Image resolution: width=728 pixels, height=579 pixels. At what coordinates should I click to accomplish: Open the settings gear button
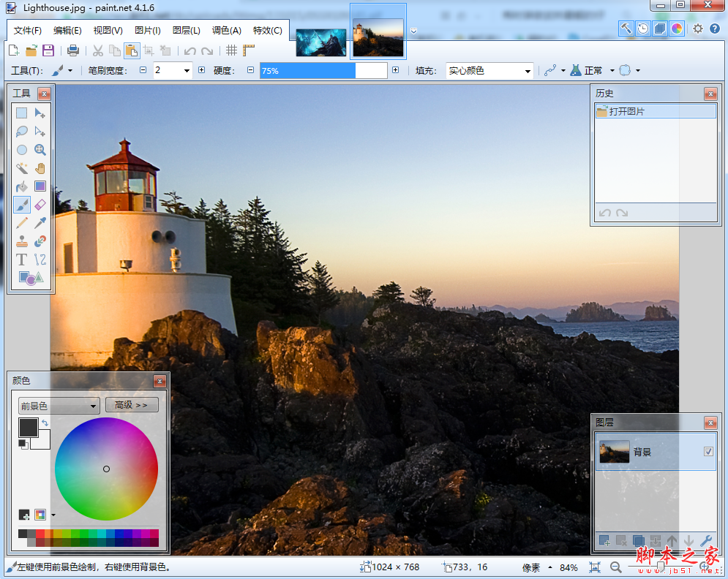698,29
